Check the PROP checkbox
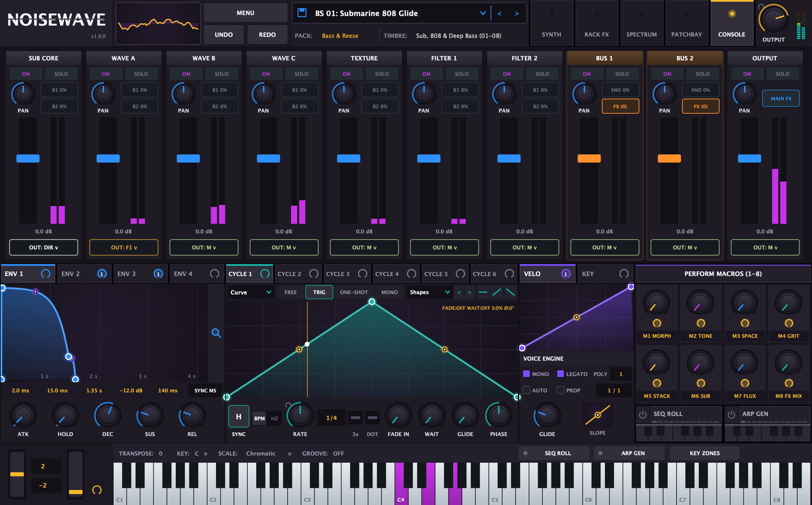Screen dimensions: 812x505 click(x=561, y=390)
